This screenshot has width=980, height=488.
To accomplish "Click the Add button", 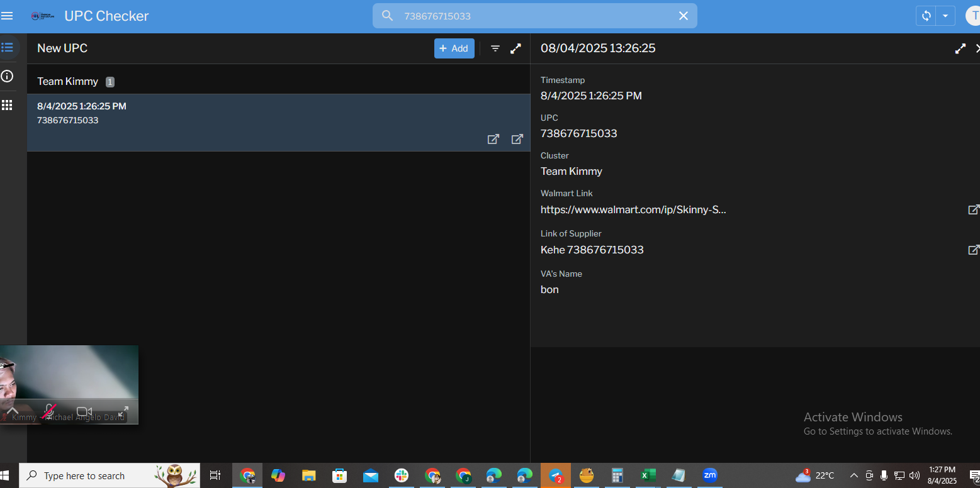I will (454, 48).
